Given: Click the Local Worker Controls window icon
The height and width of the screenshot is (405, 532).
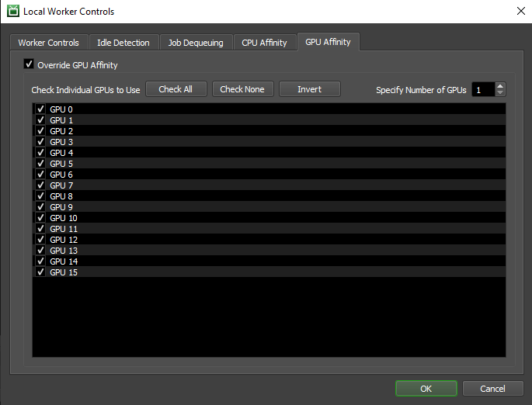Looking at the screenshot, I should pyautogui.click(x=13, y=11).
